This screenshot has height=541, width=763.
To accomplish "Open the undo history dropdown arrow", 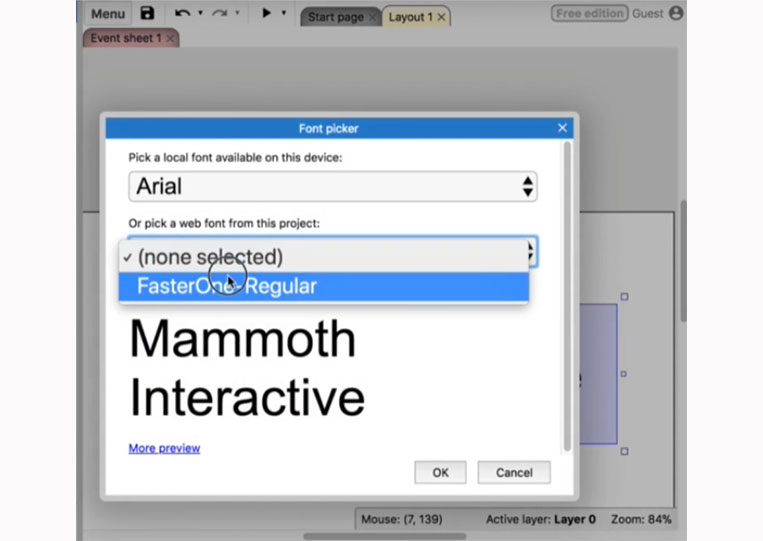I will click(x=200, y=13).
